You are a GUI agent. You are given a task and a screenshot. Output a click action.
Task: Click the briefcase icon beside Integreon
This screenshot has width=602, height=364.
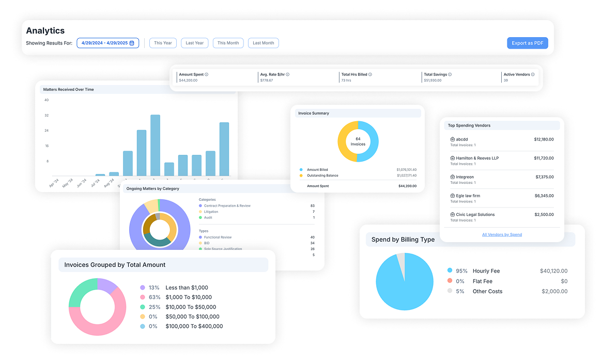click(453, 177)
